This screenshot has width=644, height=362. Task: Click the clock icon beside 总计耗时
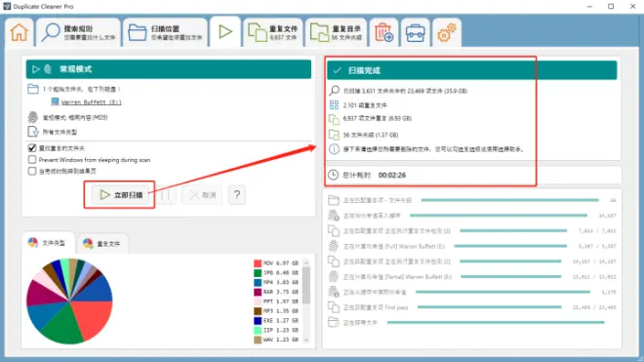pos(333,175)
